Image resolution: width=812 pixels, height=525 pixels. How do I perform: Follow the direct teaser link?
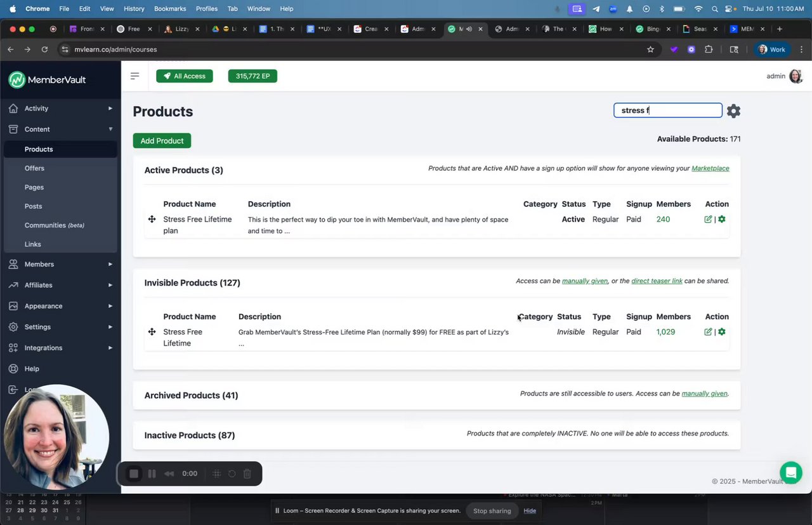pyautogui.click(x=657, y=281)
